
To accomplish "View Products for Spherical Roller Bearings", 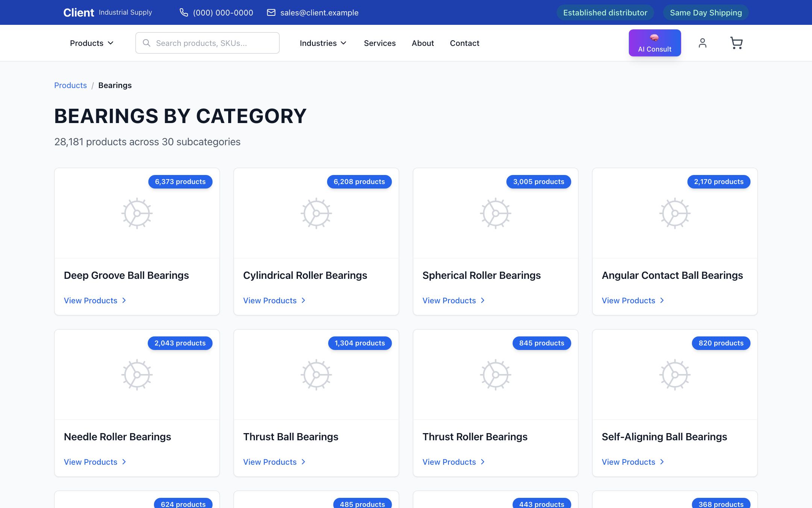I will 454,300.
